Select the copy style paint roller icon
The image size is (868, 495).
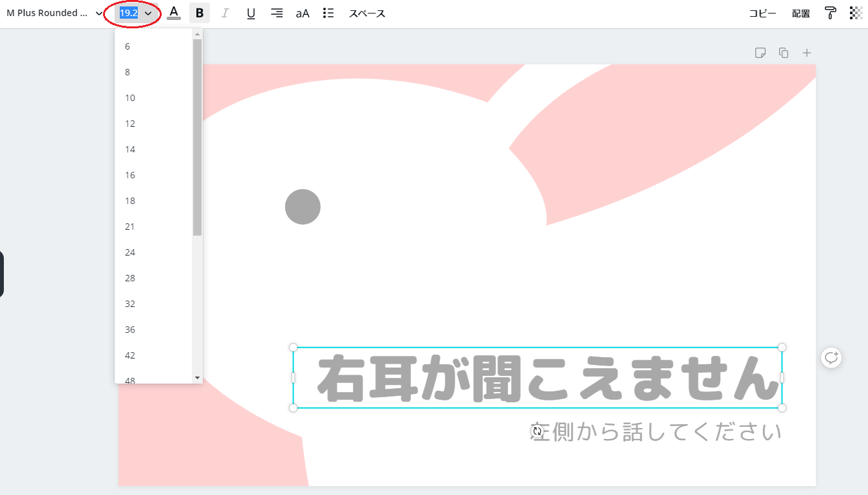(831, 13)
